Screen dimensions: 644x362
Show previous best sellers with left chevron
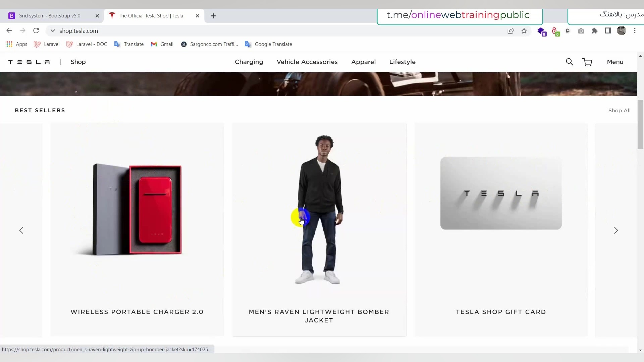coord(21,230)
